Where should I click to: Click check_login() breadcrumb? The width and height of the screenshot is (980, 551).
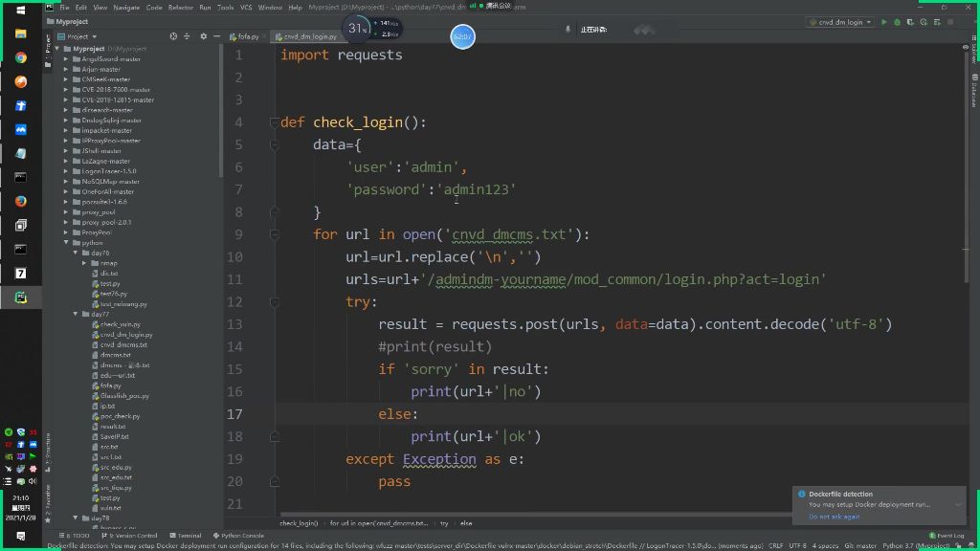(x=299, y=523)
